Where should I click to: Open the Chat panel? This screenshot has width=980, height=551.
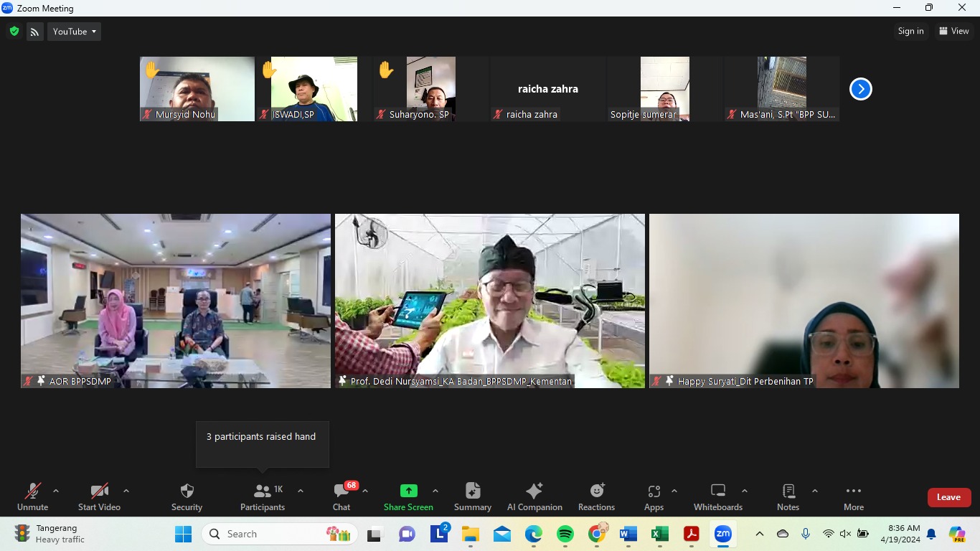tap(341, 491)
